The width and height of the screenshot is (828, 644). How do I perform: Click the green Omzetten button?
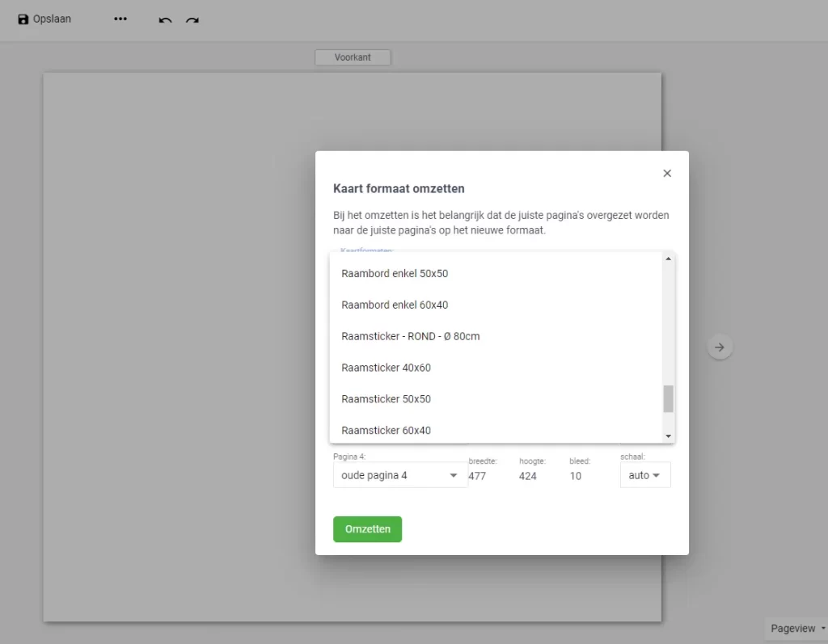(x=367, y=529)
